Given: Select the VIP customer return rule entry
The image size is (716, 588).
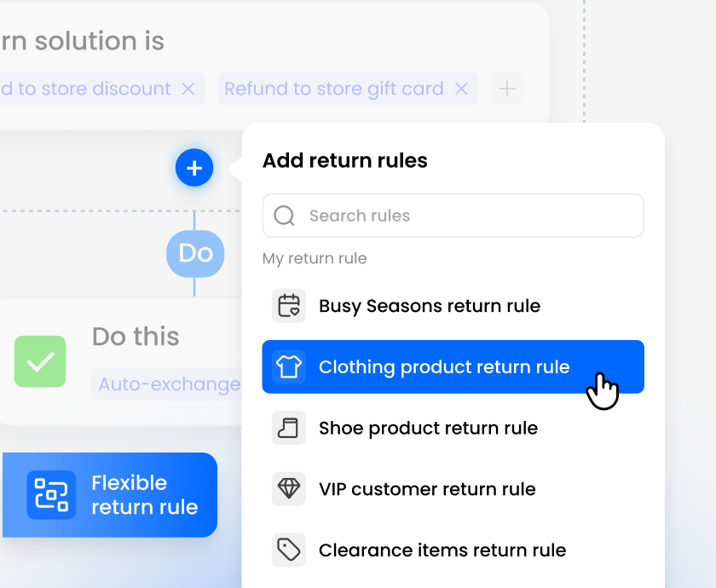Looking at the screenshot, I should point(426,489).
